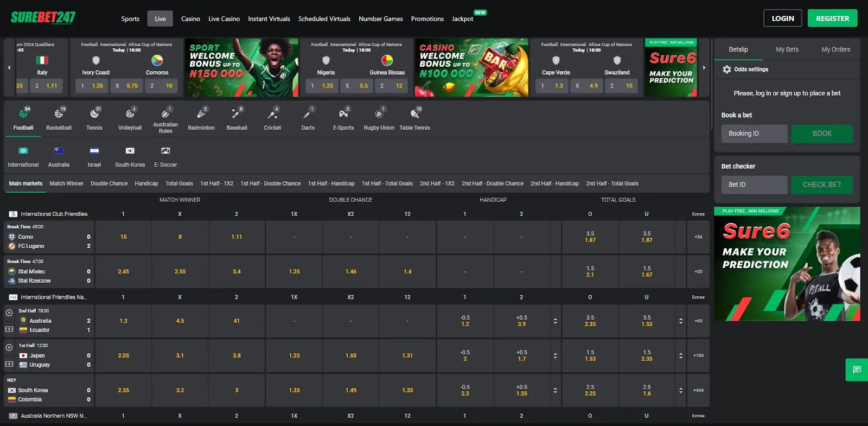Expand handicap lines for Australia vs Ecuador
This screenshot has width=868, height=426.
tap(555, 321)
